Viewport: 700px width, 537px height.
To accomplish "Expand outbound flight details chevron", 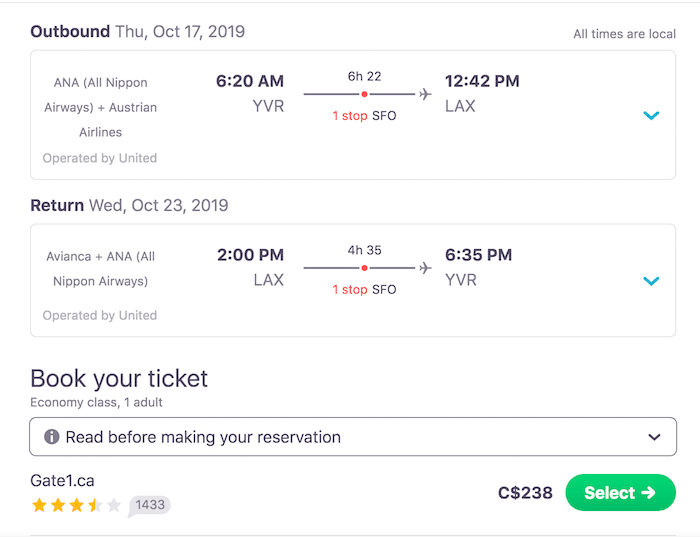I will click(651, 116).
